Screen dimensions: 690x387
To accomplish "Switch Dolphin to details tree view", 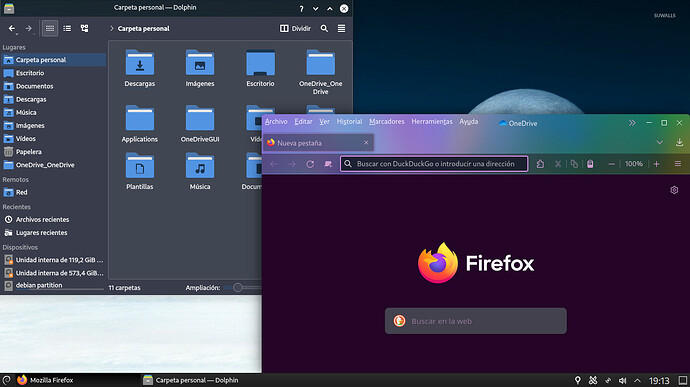I will point(84,28).
